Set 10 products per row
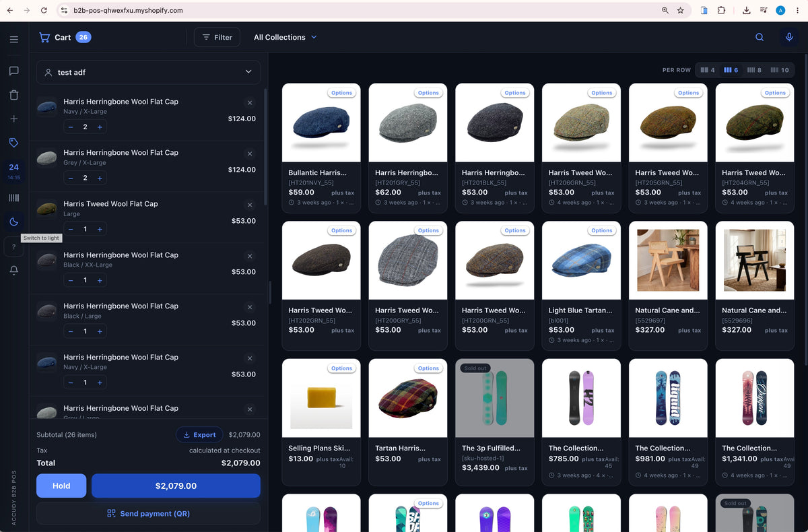This screenshot has width=808, height=532. coord(780,70)
